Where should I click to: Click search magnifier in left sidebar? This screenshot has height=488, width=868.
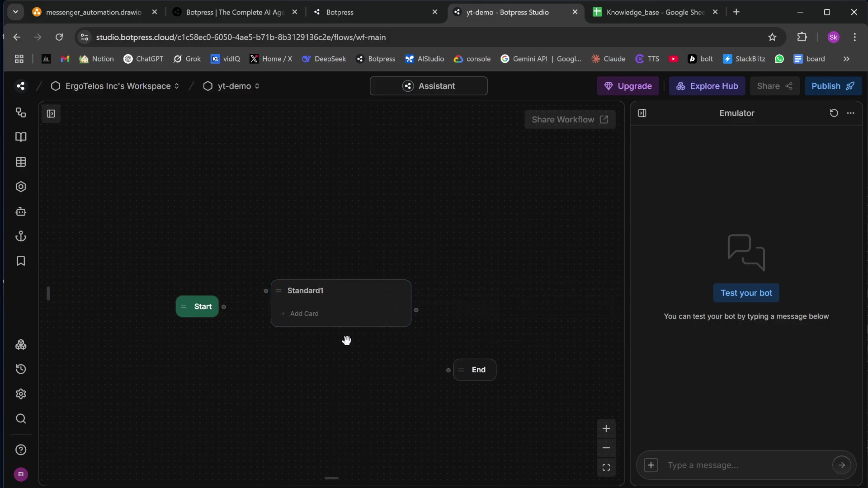21,419
